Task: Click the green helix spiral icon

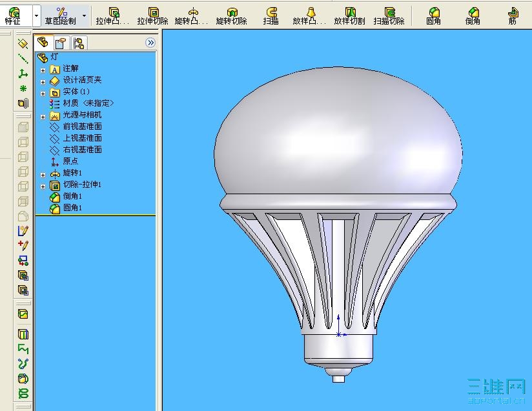Action: 23,394
